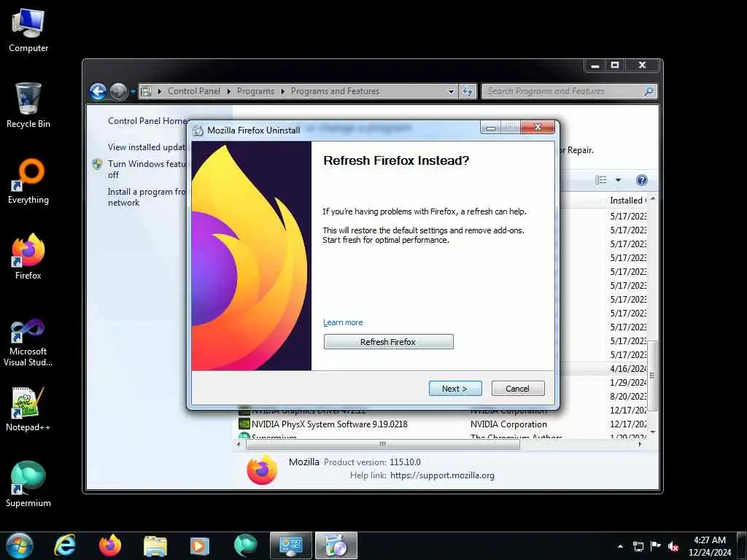Click the horizontal scrollbar of program list
Screen dimensions: 747x560
(x=382, y=444)
